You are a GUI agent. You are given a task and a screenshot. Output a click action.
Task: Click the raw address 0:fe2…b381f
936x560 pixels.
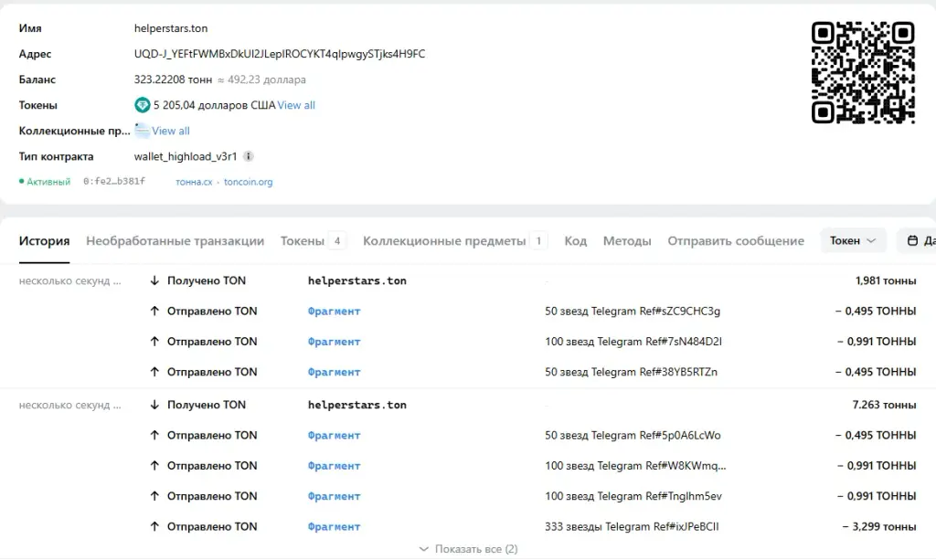(114, 181)
